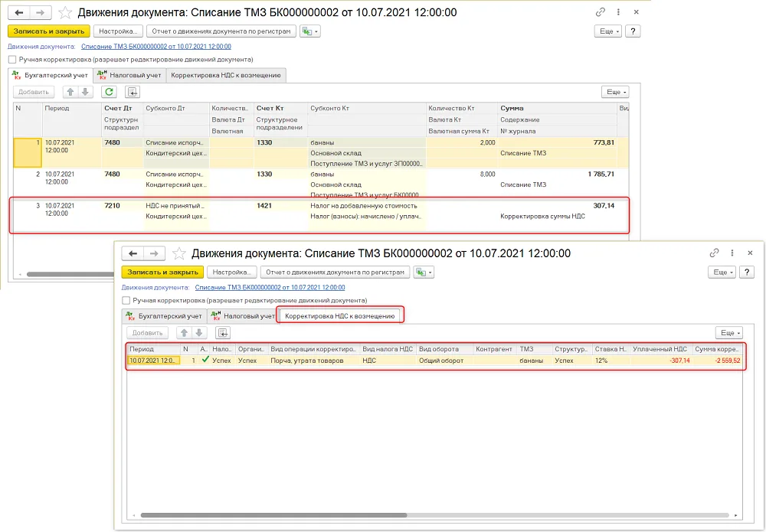Open the three-dot menu in the background window

click(618, 12)
